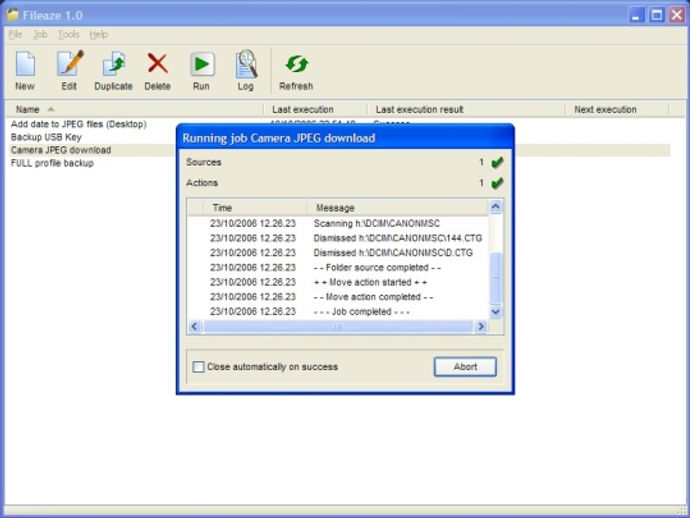This screenshot has width=690, height=518.
Task: Click the Fileaze title bar folder icon
Action: 12,15
